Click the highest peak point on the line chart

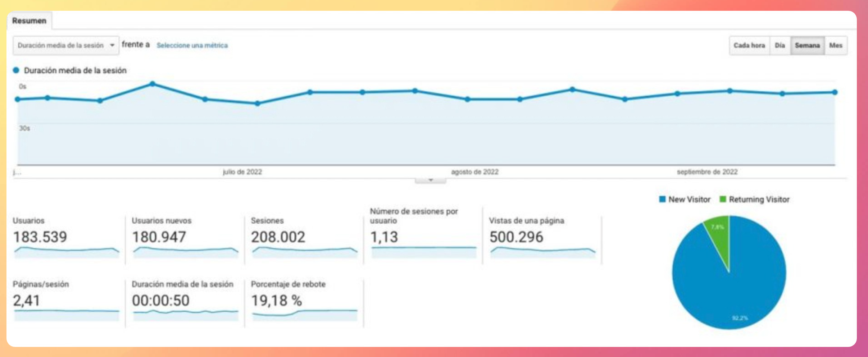[153, 84]
